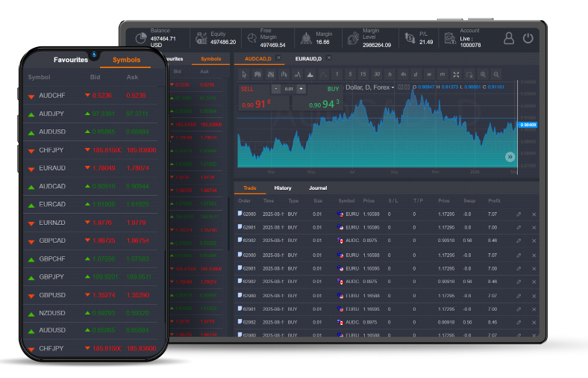This screenshot has height=378, width=588.
Task: Set chart timeframe to daily (d)
Action: pos(416,74)
